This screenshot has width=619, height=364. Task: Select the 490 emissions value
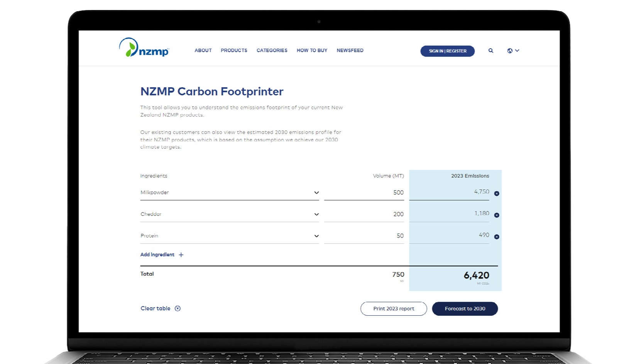click(484, 235)
